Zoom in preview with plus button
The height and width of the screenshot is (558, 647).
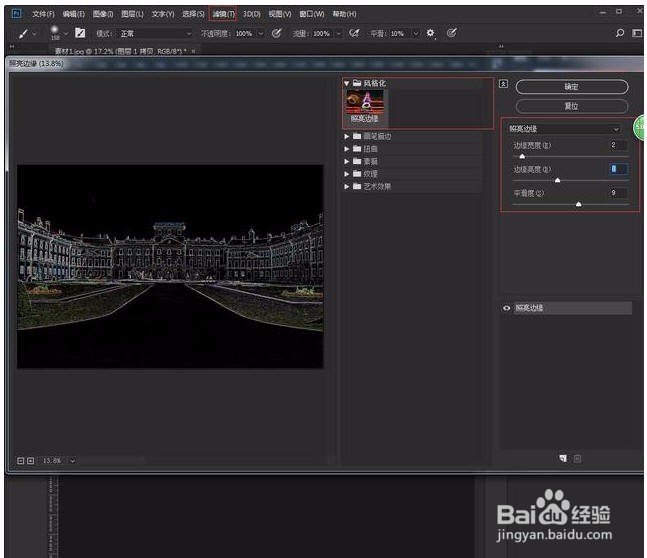[31, 461]
